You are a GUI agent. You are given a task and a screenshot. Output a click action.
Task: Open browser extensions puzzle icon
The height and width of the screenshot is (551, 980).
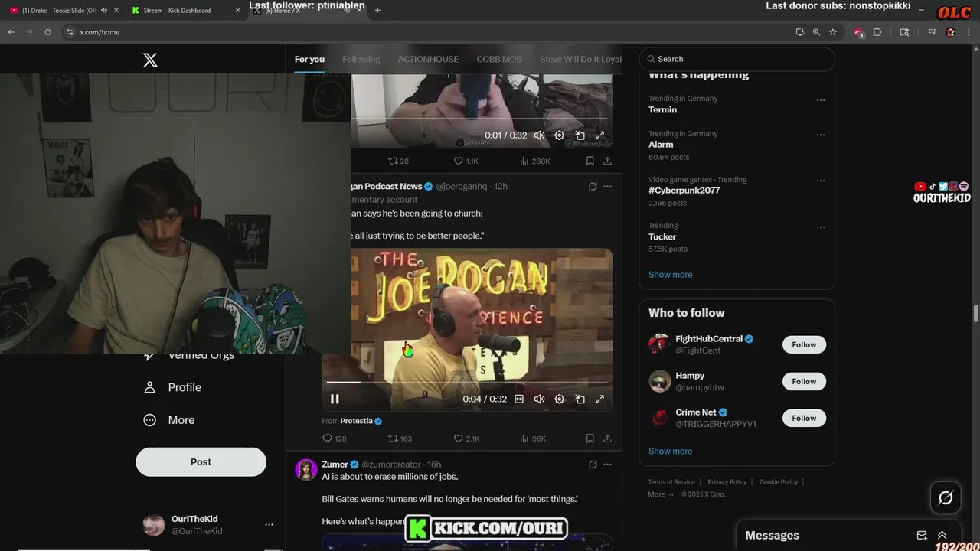coord(877,32)
